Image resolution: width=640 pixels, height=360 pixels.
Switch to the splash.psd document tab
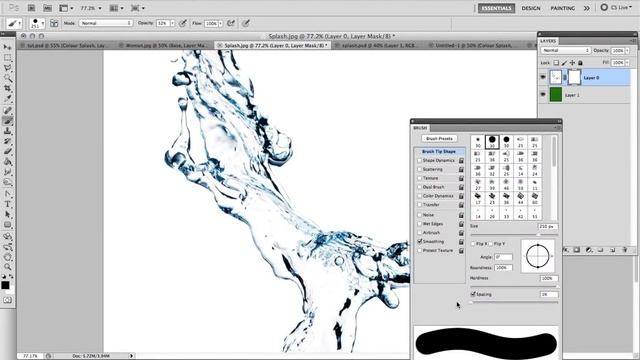pos(378,46)
